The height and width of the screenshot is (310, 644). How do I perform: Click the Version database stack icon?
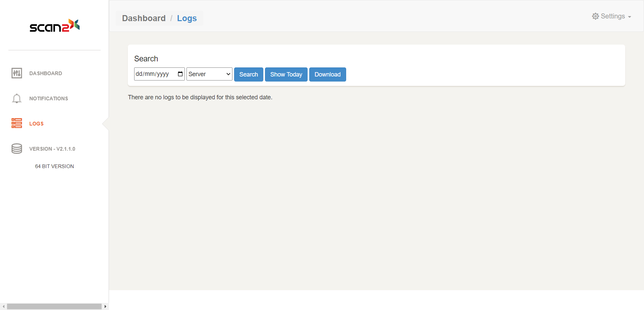[x=17, y=149]
